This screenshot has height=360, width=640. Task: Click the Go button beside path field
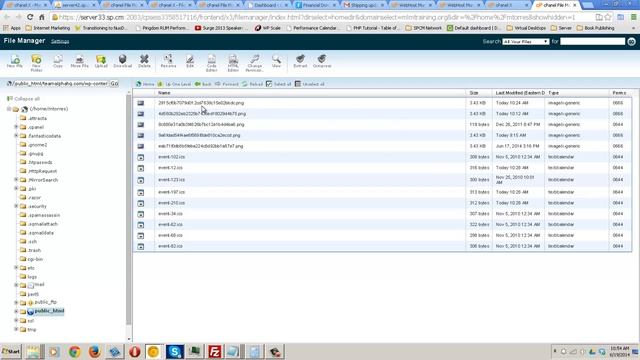click(114, 84)
